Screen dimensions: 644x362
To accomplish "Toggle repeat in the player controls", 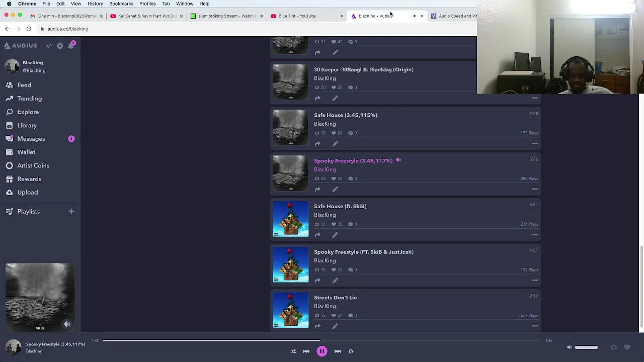I will pos(351,351).
